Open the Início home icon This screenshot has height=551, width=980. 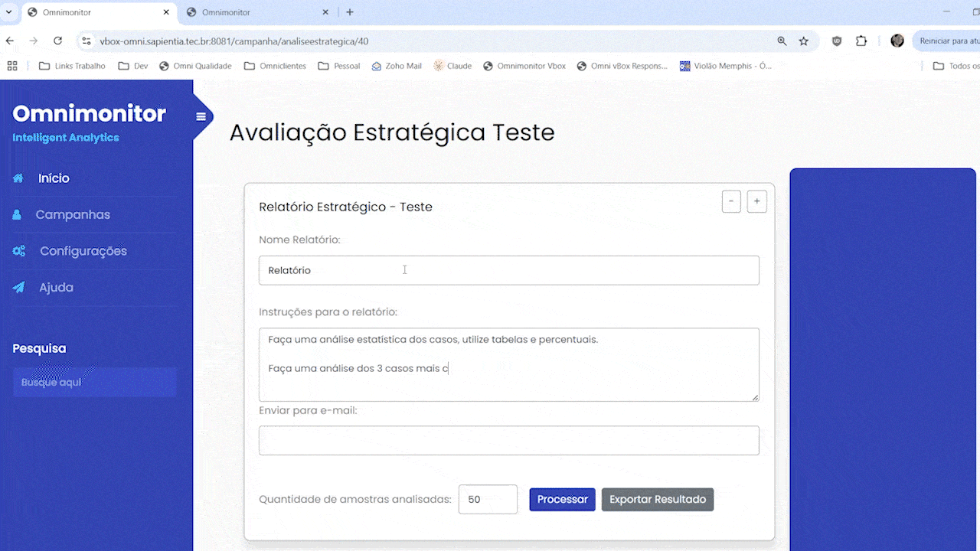tap(18, 178)
